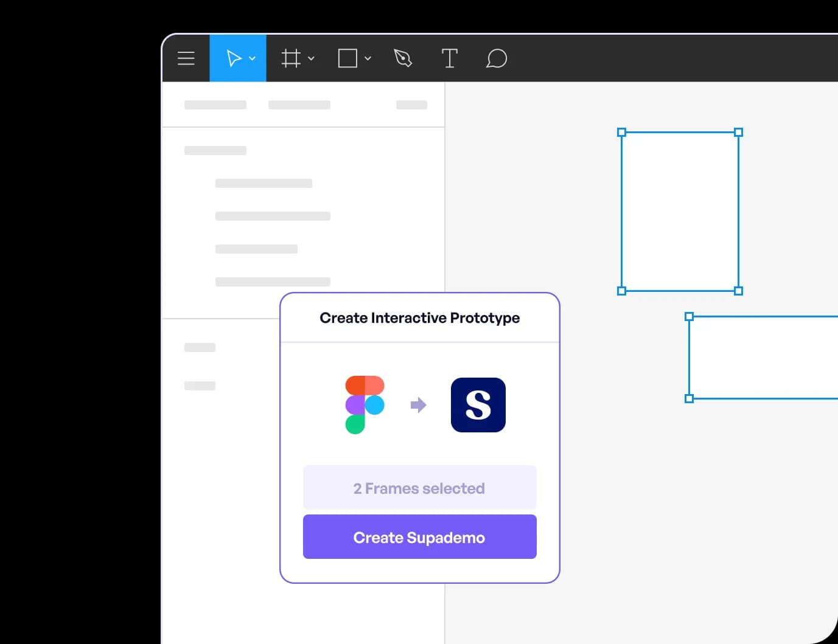The height and width of the screenshot is (644, 838).
Task: Open the main menu via hamburger icon
Action: pyautogui.click(x=186, y=58)
